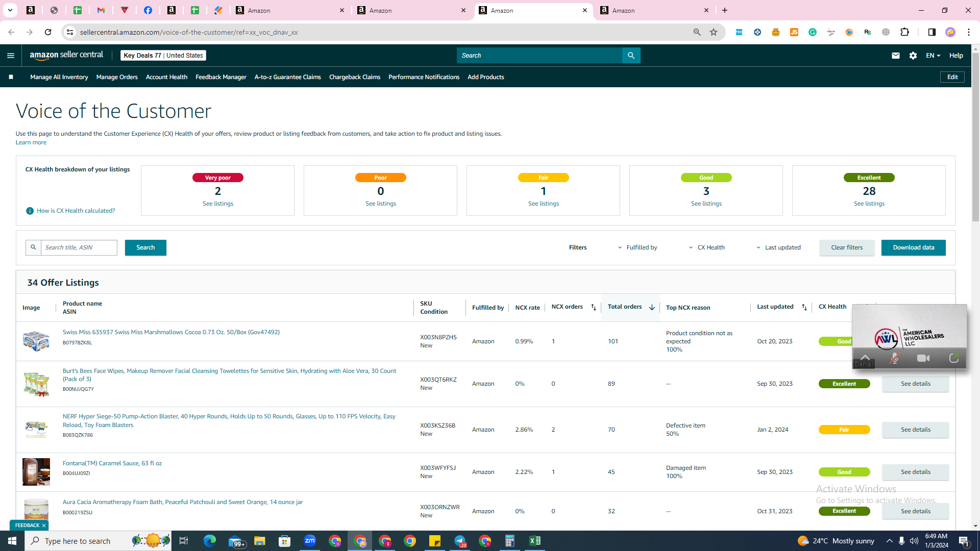Expand the CX Health filter dropdown
The height and width of the screenshot is (551, 980).
tap(706, 247)
